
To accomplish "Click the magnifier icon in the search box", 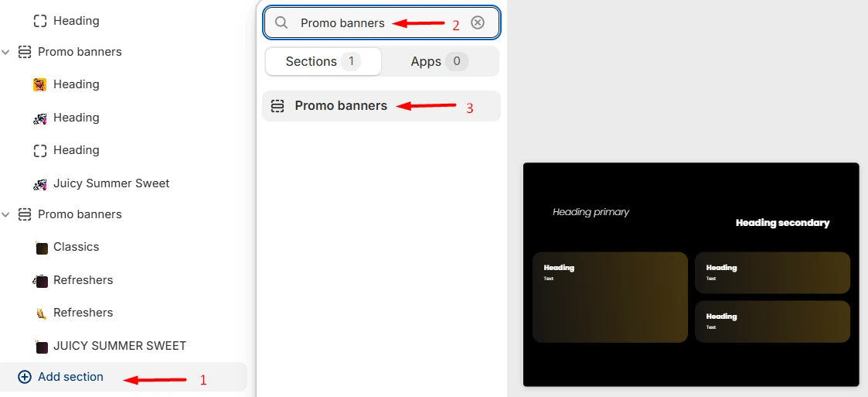I will [282, 22].
